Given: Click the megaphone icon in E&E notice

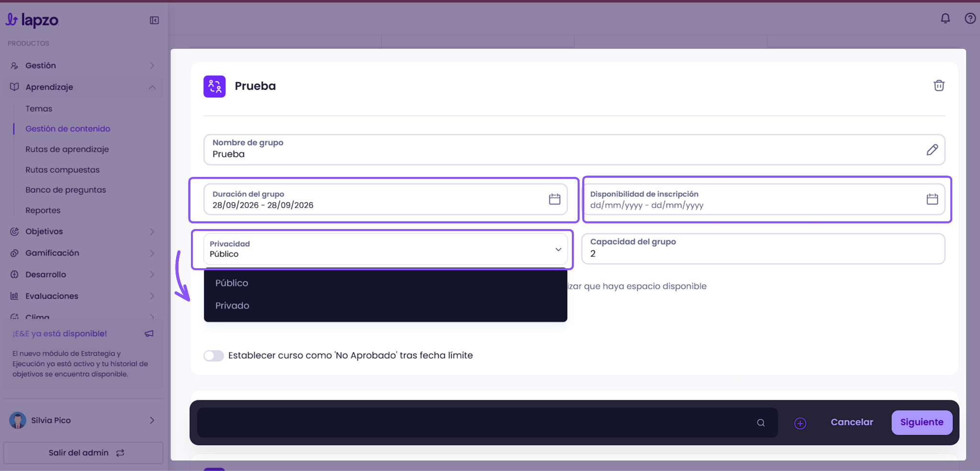Looking at the screenshot, I should coord(149,333).
